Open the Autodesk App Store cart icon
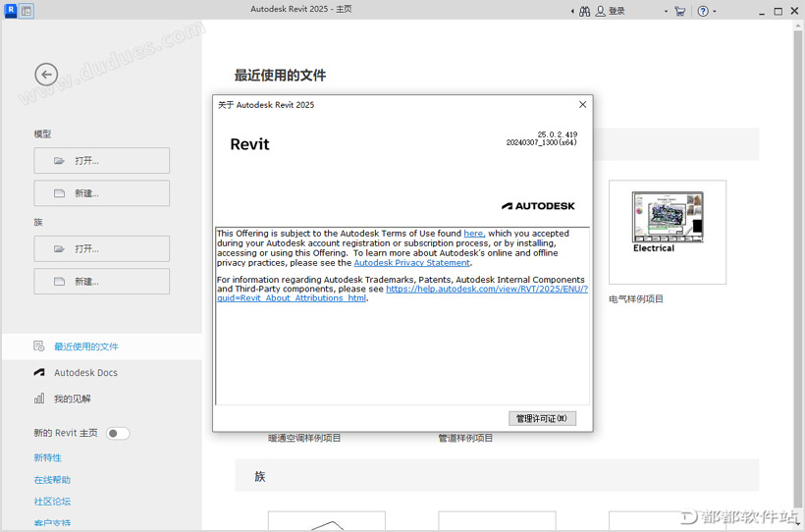 pyautogui.click(x=679, y=12)
